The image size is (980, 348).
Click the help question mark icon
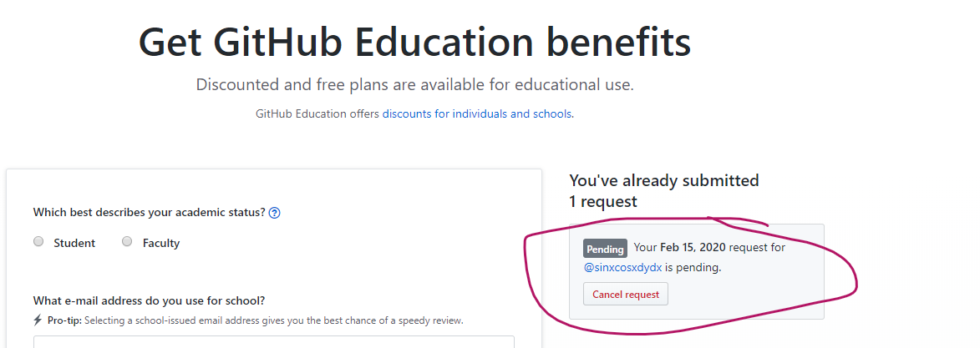[275, 213]
